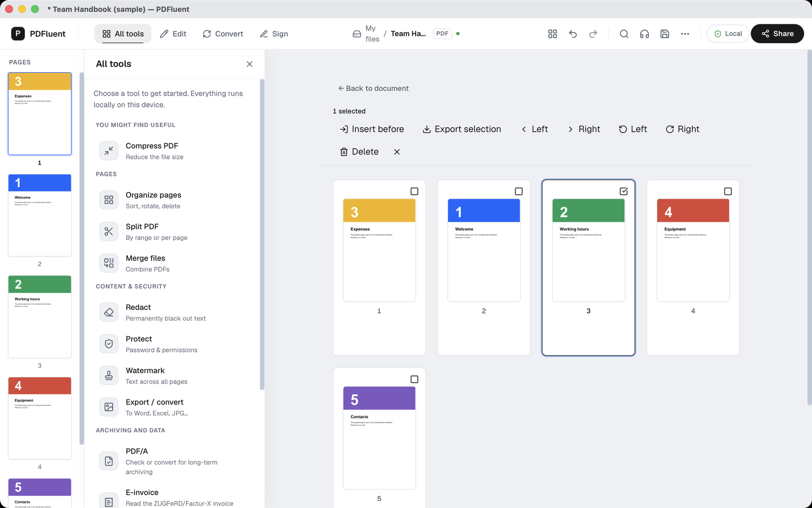Viewport: 812px width, 508px height.
Task: Check the Welcome page checkbox
Action: click(x=519, y=192)
